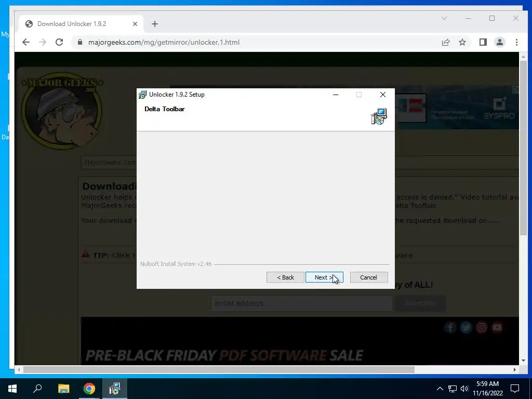Click the email address field

pos(301,303)
